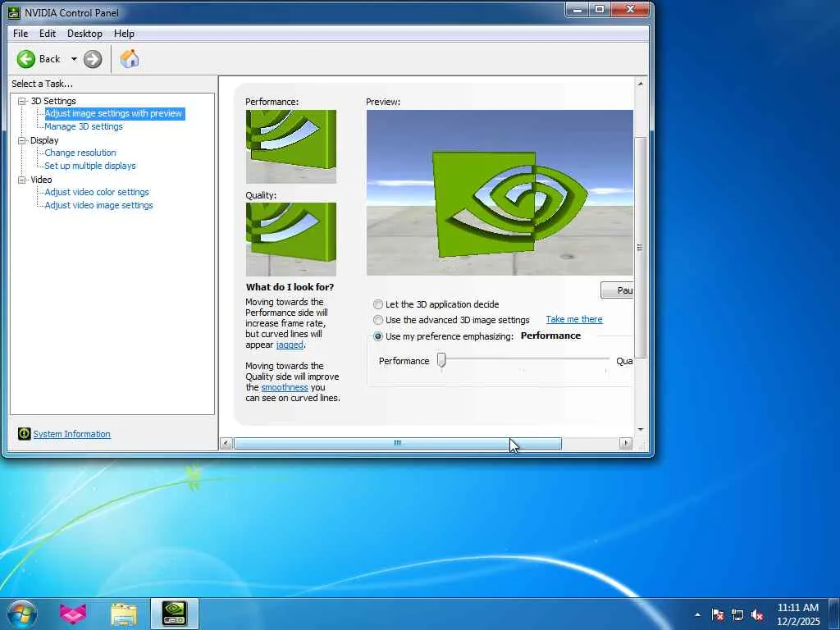Screen dimensions: 840x630
Task: Click the horizontal scrollbar right arrow
Action: pyautogui.click(x=625, y=443)
